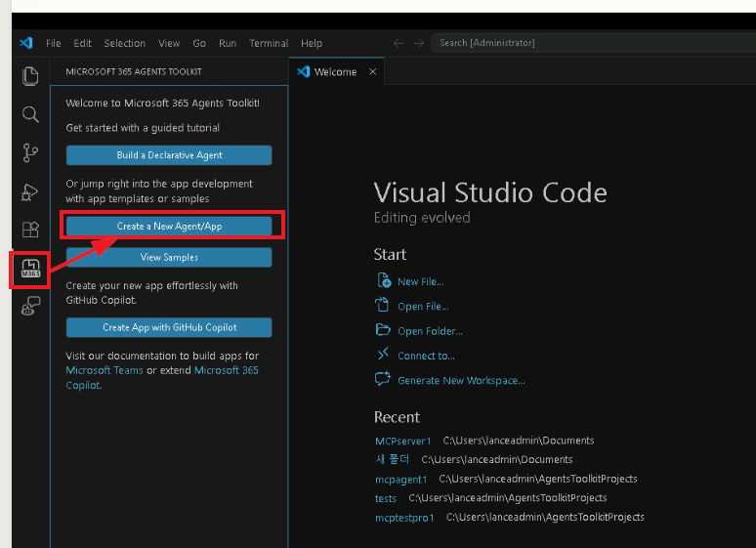Click Generate New Workspace... link
756x548 pixels.
coord(461,381)
